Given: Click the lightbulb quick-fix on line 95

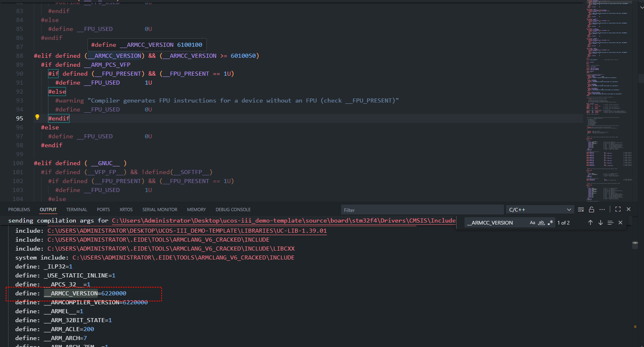Looking at the screenshot, I should click(x=37, y=117).
